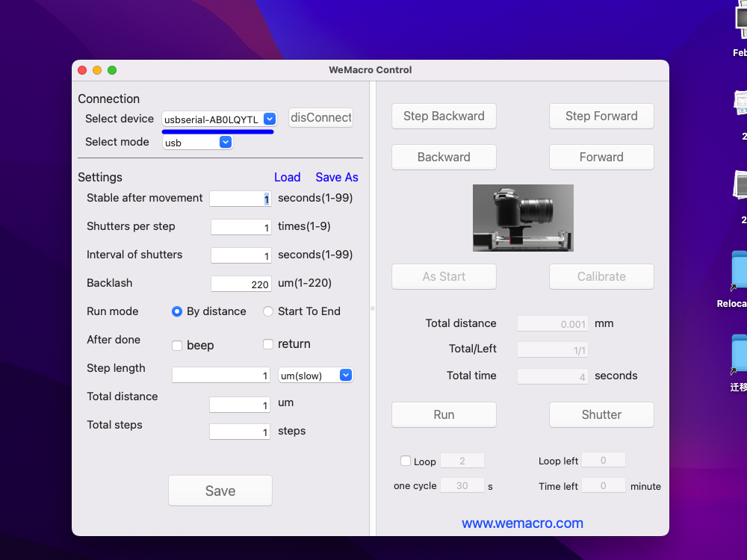
Task: Minimize the WeMacro Control window
Action: (97, 70)
